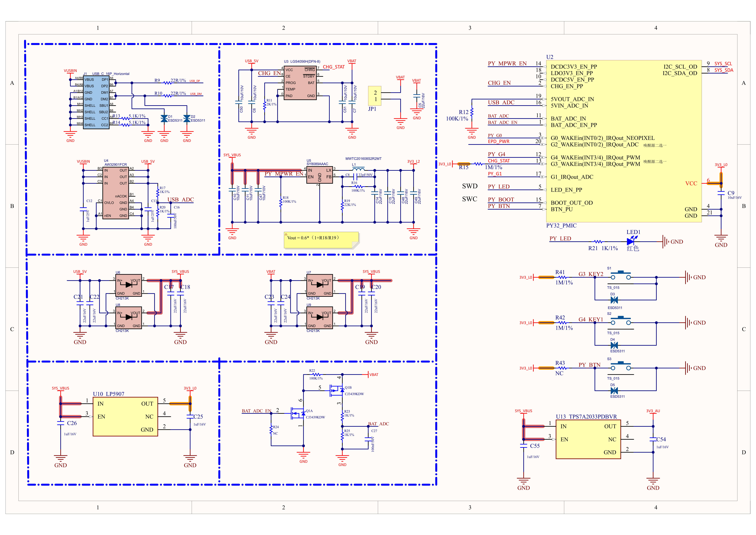The width and height of the screenshot is (756, 535).
Task: Select the U4 AW32901FCR chip symbol
Action: click(116, 193)
